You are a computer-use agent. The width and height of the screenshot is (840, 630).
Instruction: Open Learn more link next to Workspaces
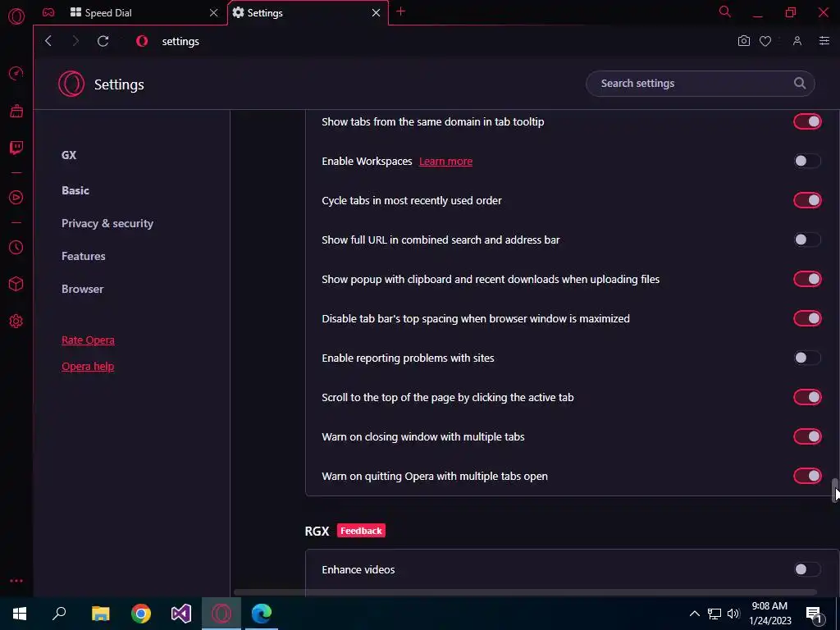(x=445, y=162)
